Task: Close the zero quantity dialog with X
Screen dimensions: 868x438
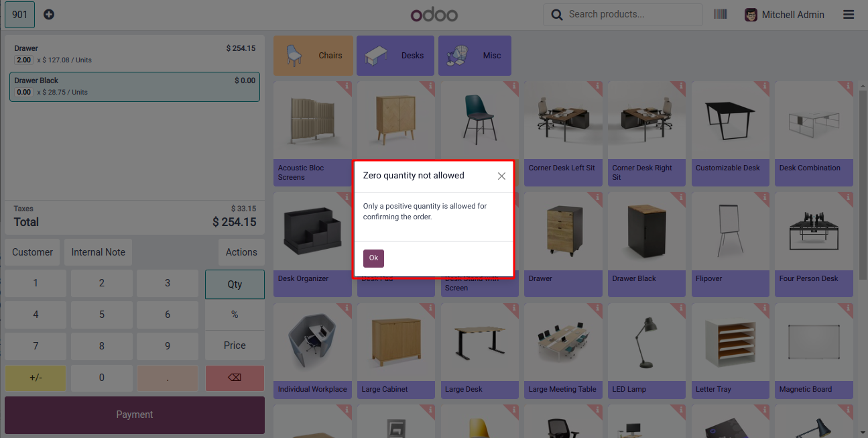Action: 501,176
